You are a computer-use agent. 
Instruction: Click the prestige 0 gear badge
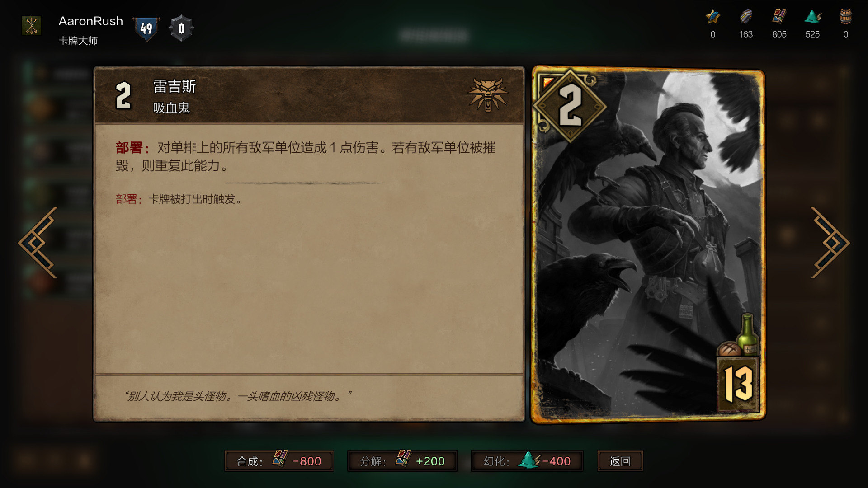click(181, 28)
